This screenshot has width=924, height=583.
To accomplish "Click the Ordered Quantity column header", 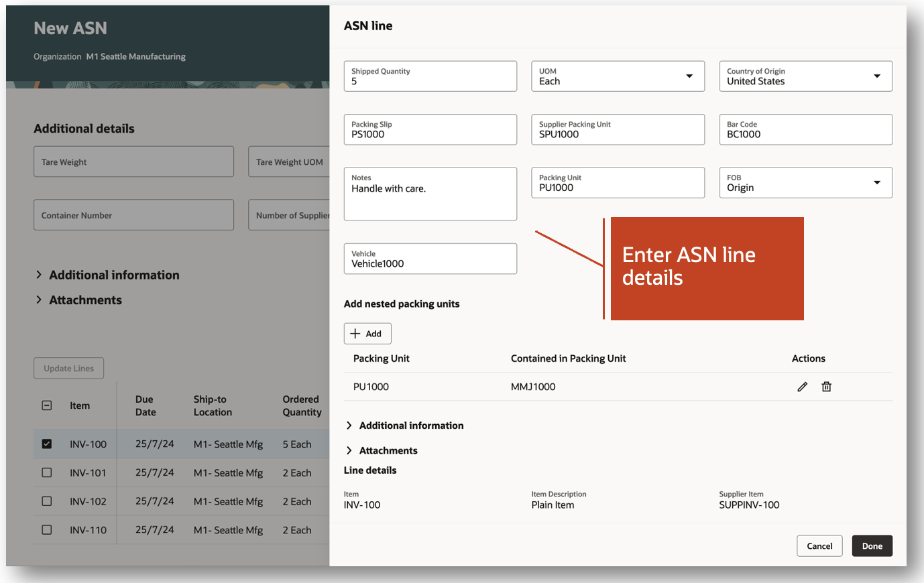I will pos(302,405).
